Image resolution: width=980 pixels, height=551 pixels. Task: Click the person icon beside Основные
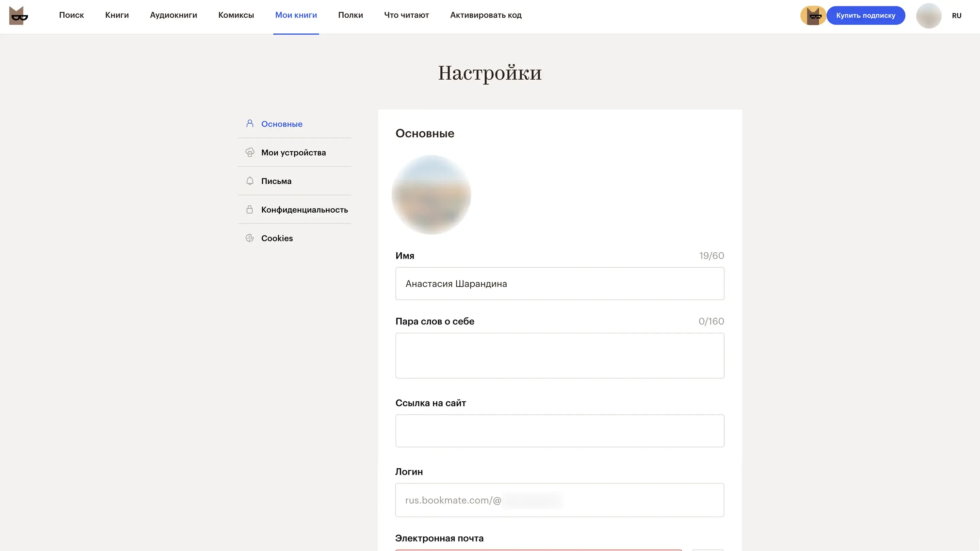pos(249,123)
